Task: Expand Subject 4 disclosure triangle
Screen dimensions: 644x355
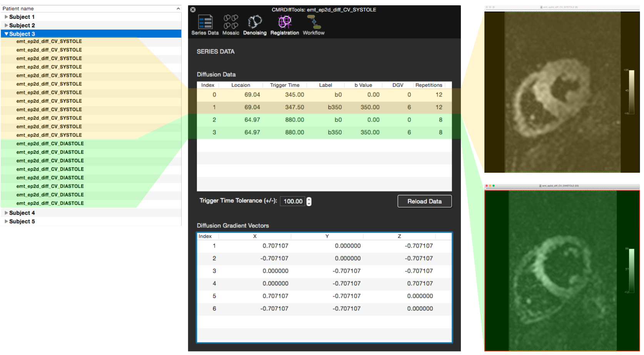Action: point(6,213)
